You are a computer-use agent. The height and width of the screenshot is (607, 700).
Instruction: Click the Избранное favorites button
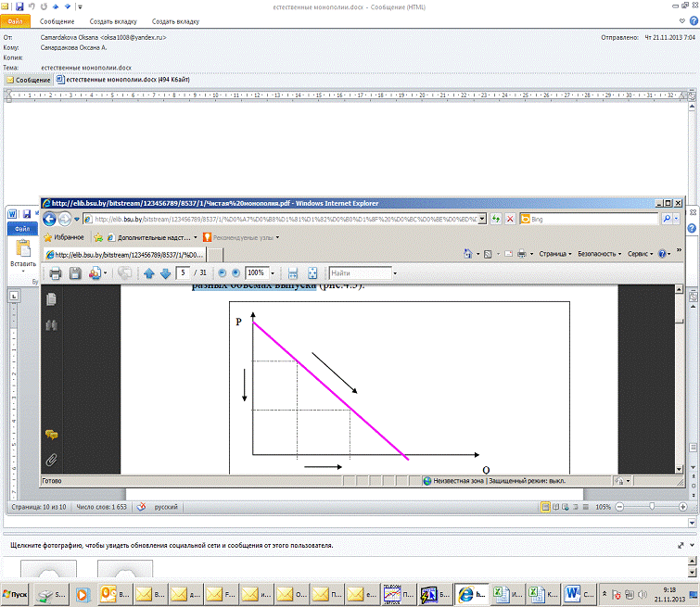point(63,236)
